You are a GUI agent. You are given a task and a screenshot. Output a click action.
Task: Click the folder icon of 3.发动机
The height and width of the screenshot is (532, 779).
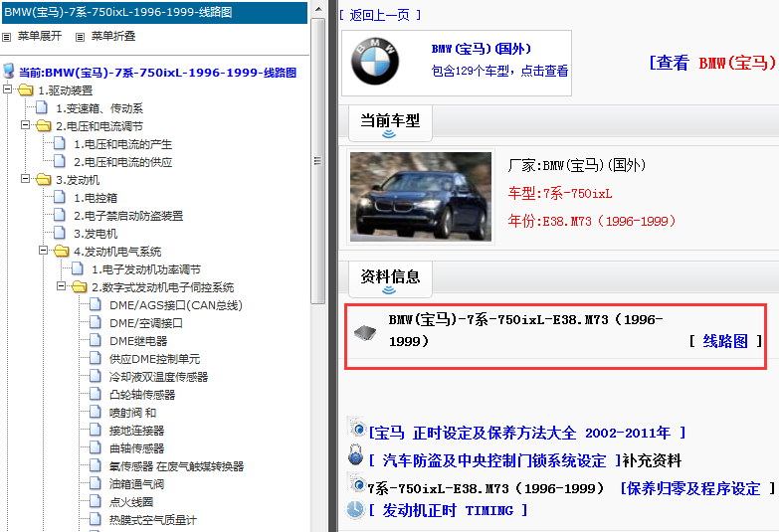(43, 180)
